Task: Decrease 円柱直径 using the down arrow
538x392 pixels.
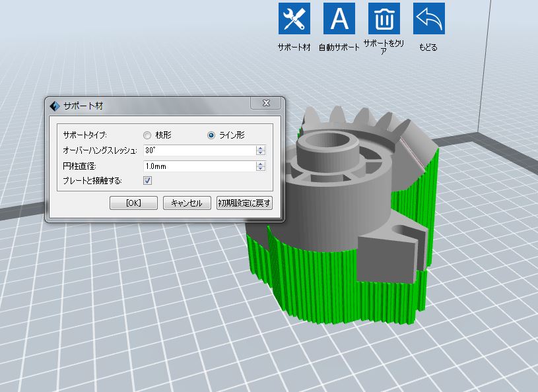Action: click(261, 168)
